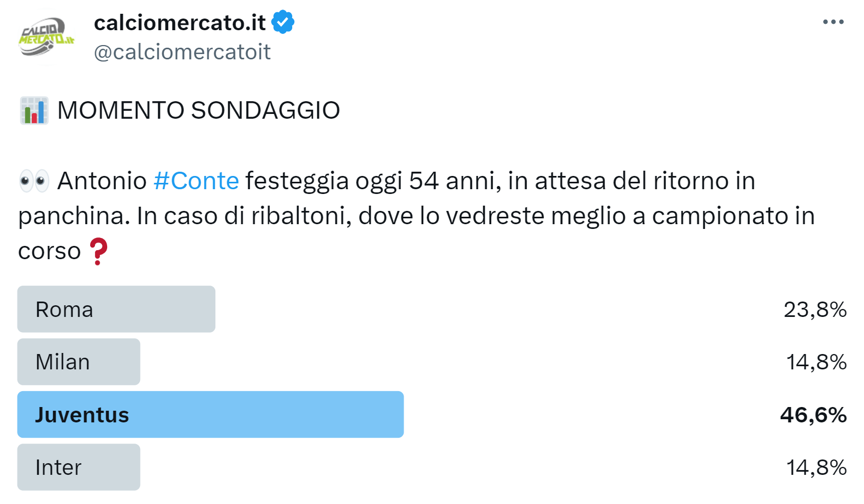
Task: Open the #Conte hashtag
Action: coord(196,180)
